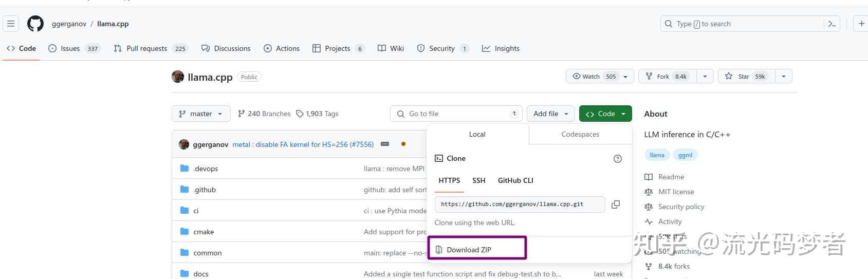868x279 pixels.
Task: Open the clone help question icon
Action: [618, 159]
